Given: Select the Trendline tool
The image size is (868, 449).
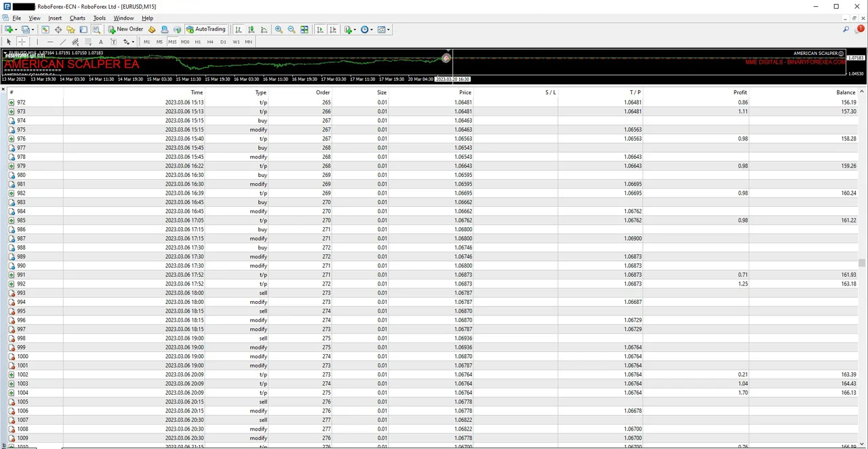Looking at the screenshot, I should [62, 41].
